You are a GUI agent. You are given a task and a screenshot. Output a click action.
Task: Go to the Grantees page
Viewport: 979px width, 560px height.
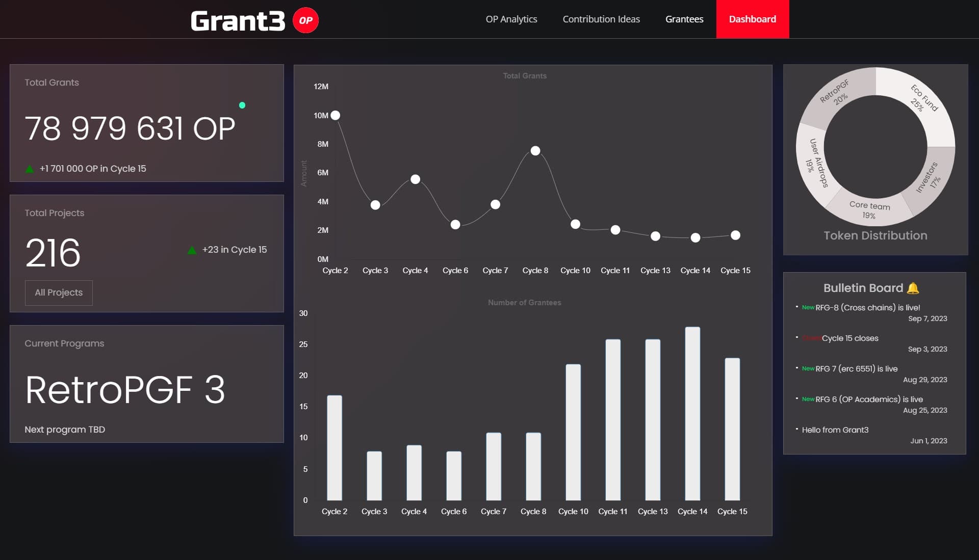point(684,19)
